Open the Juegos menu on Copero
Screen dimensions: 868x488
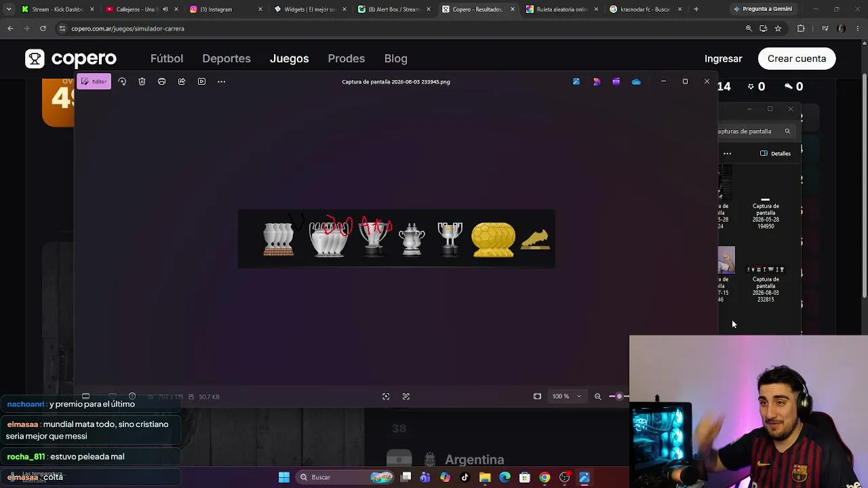tap(289, 58)
